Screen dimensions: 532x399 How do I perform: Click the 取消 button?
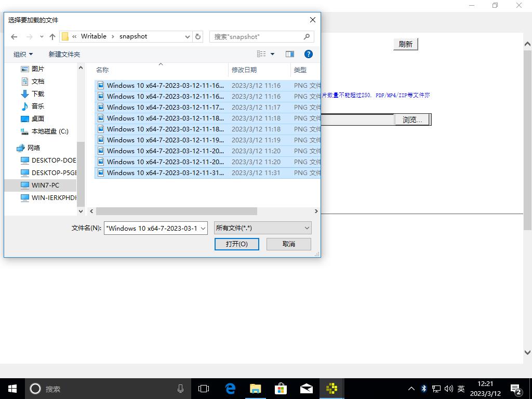coord(289,244)
